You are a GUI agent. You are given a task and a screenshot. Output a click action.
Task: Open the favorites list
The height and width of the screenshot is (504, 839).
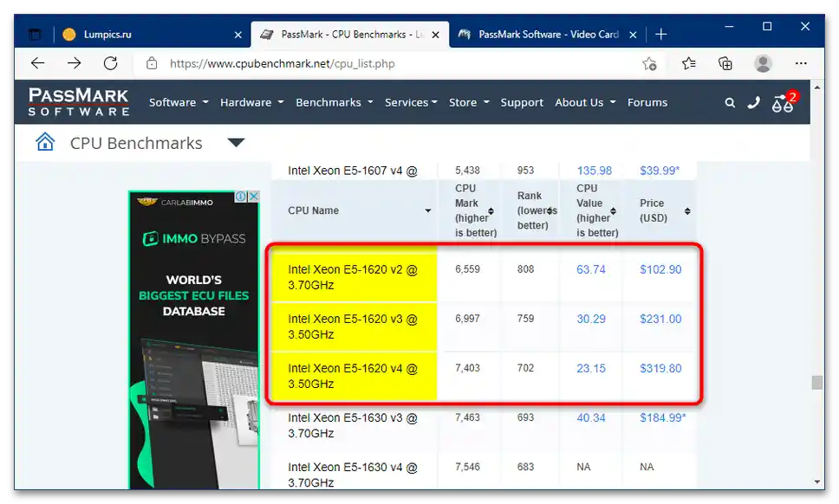click(689, 63)
